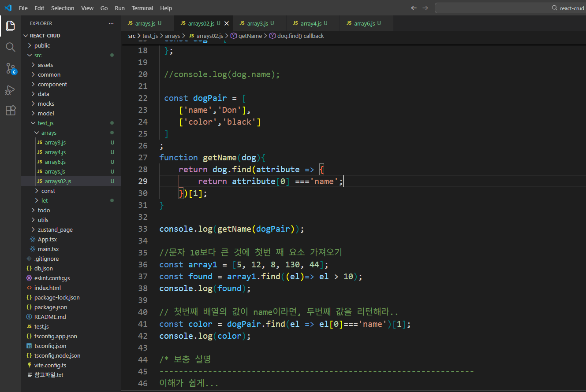Place cursor on line number 33
Screen dimensions: 586x392
tap(142, 229)
